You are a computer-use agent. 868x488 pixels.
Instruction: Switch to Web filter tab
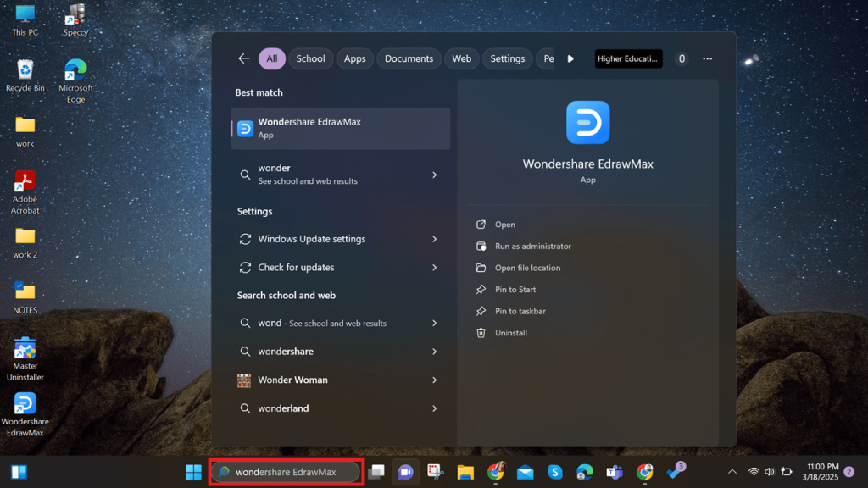[462, 58]
